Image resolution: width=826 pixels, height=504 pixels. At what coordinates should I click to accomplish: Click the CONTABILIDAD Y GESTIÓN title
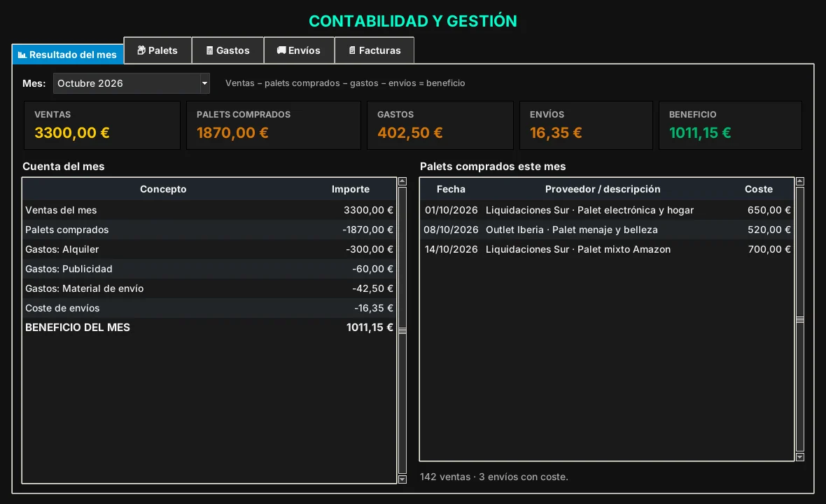(x=413, y=21)
